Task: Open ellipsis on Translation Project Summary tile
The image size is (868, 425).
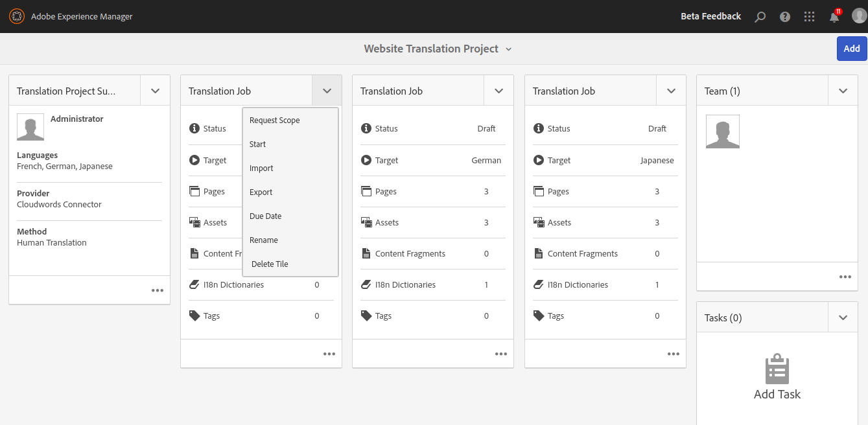Action: pyautogui.click(x=158, y=290)
